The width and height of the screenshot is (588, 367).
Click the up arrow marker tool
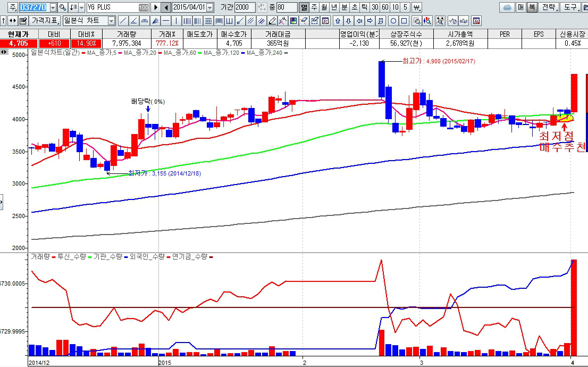pyautogui.click(x=337, y=21)
